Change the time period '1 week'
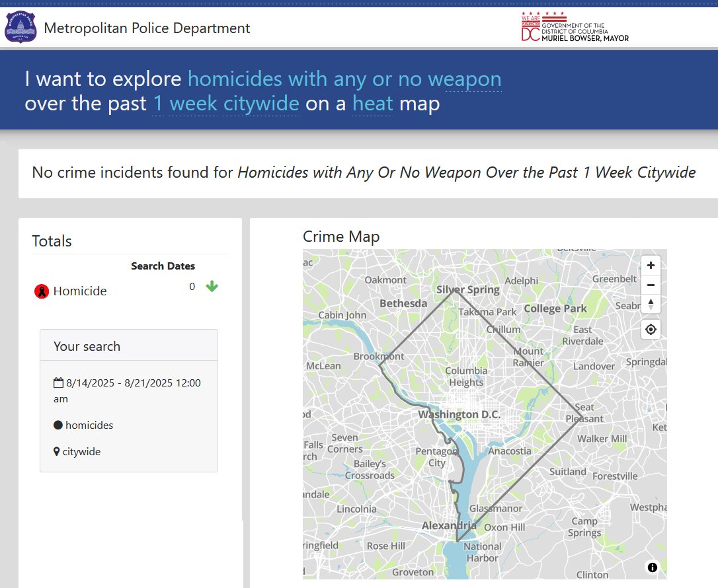Image resolution: width=718 pixels, height=588 pixels. (x=186, y=104)
